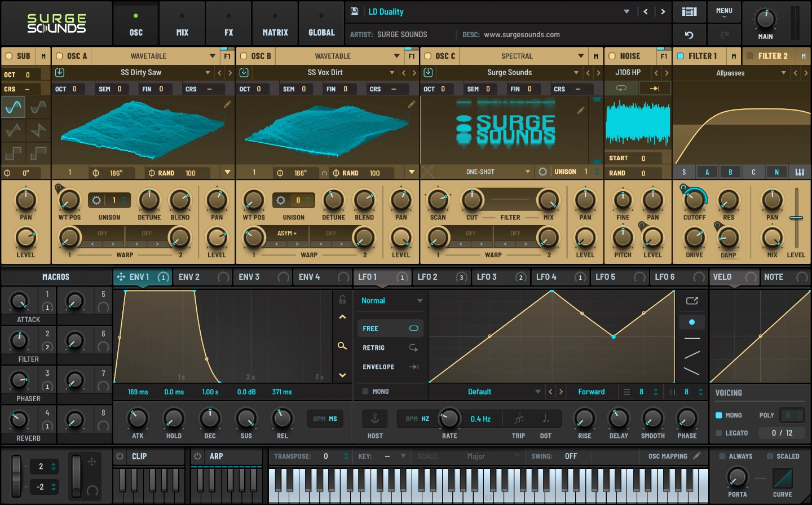812x505 pixels.
Task: Click the redo arrow icon
Action: tap(725, 35)
